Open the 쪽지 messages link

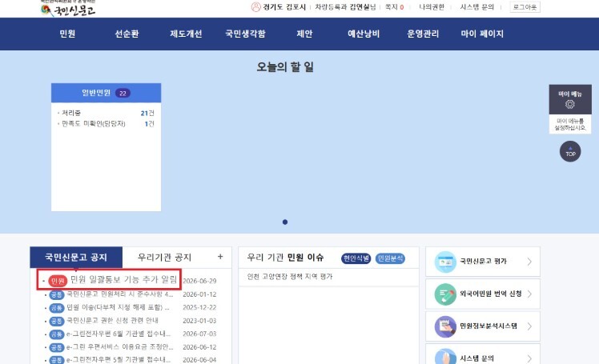click(x=394, y=7)
